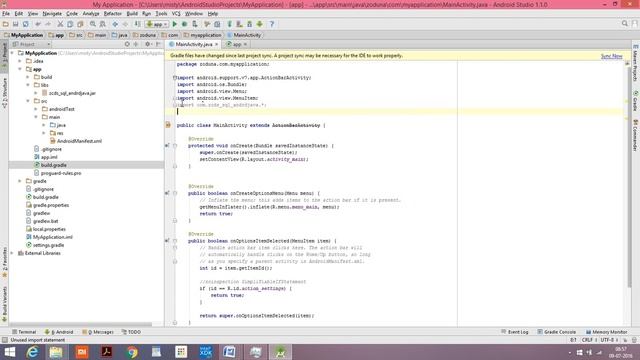Click Search Everywhere magnifier at top right

coord(624,24)
